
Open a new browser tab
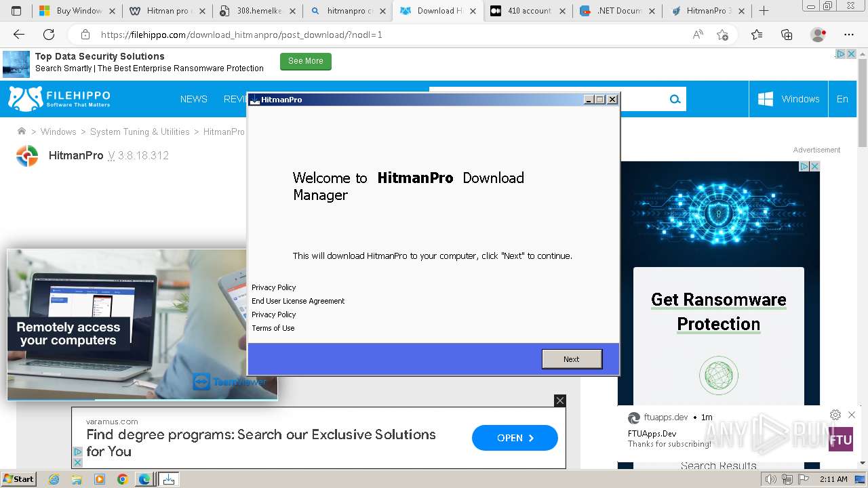tap(764, 11)
